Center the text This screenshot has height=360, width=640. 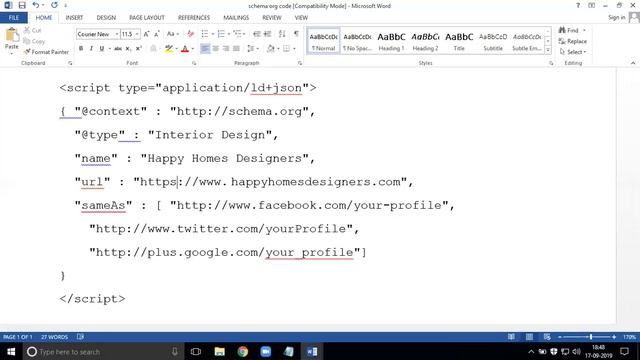tap(216, 49)
